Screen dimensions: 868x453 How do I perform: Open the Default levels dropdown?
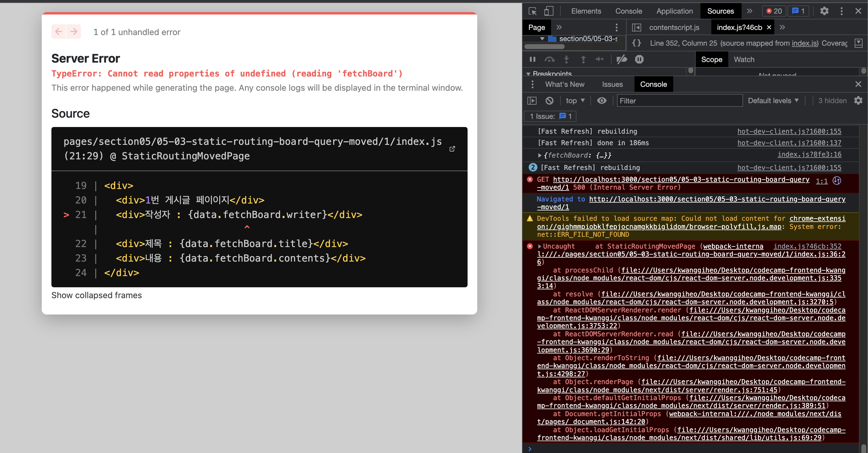[773, 101]
